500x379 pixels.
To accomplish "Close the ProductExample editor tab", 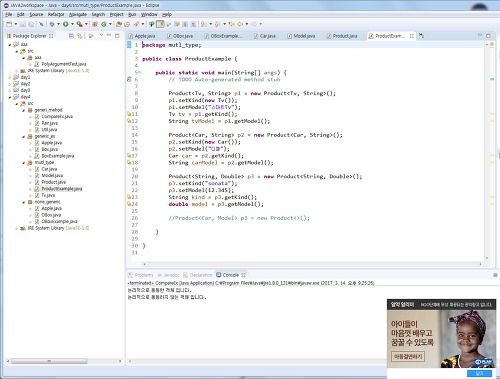I will [412, 36].
